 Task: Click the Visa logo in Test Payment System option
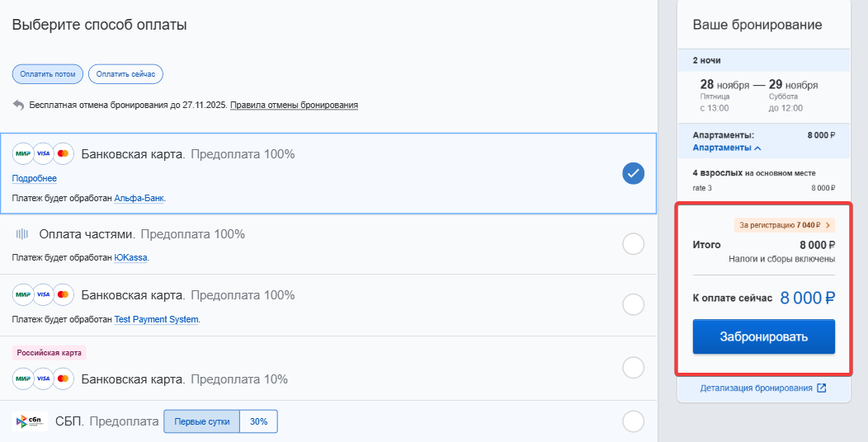click(x=43, y=295)
